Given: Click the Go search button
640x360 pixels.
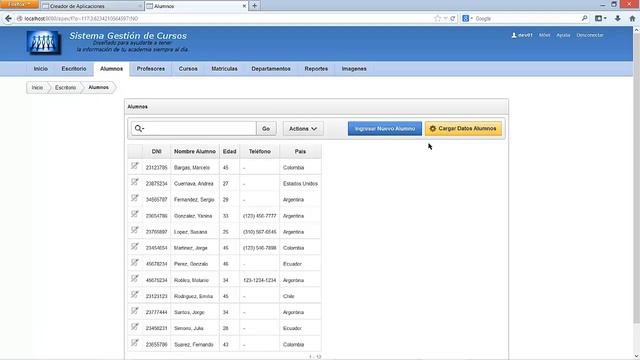Looking at the screenshot, I should point(266,129).
